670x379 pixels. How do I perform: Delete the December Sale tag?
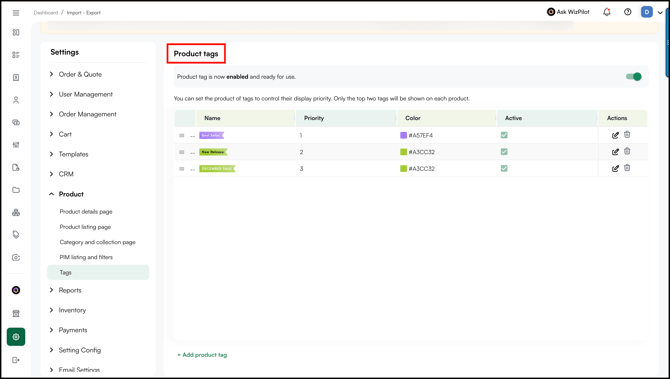pyautogui.click(x=627, y=168)
